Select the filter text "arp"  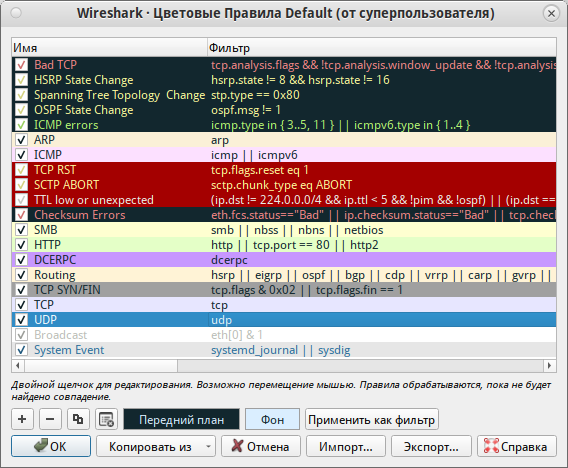tap(220, 140)
